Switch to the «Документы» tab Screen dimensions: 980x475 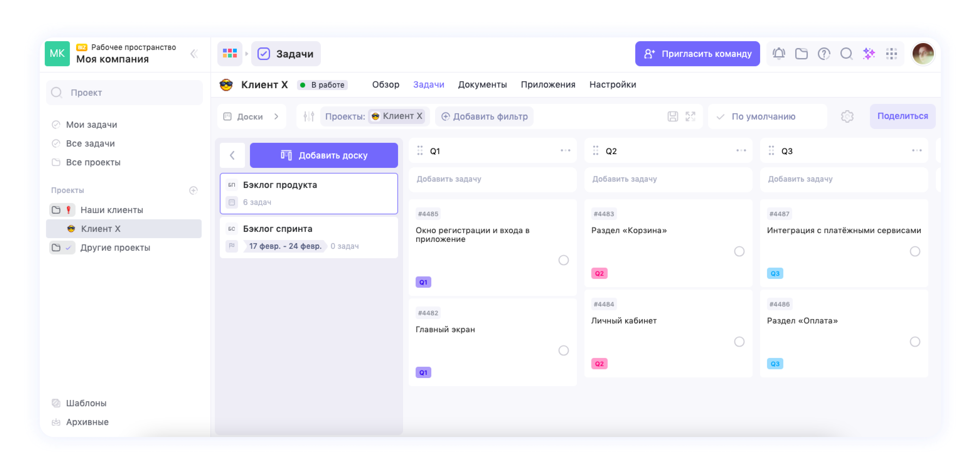pos(482,84)
